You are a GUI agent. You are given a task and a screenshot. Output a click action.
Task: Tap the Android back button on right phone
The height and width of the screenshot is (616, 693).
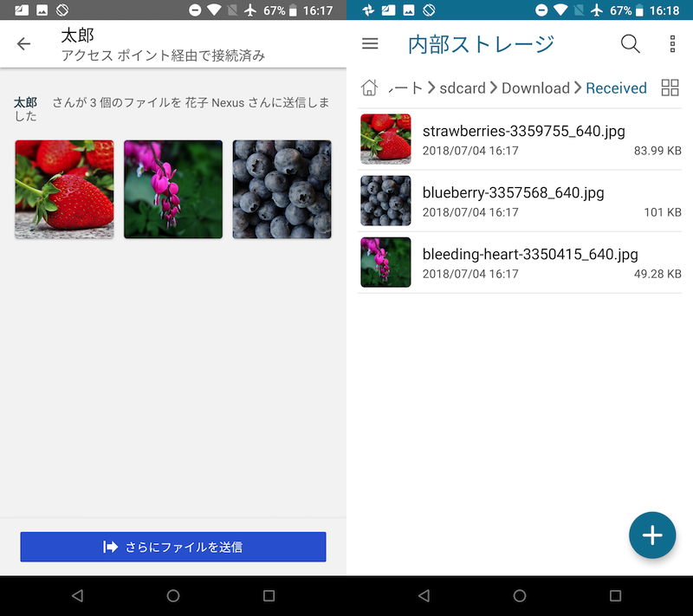pos(424,596)
